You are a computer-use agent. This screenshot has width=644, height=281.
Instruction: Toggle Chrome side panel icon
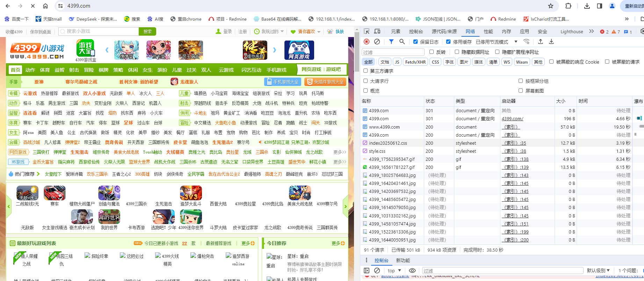pyautogui.click(x=600, y=6)
